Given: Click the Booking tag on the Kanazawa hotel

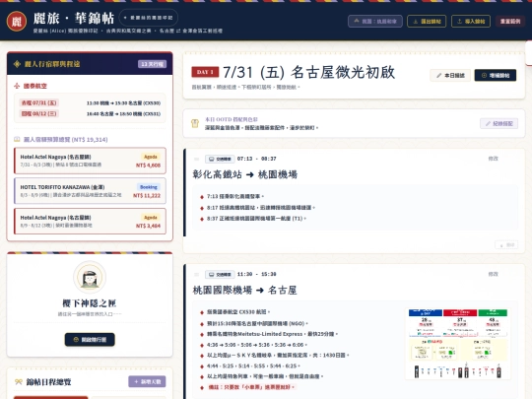Looking at the screenshot, I should tap(149, 187).
